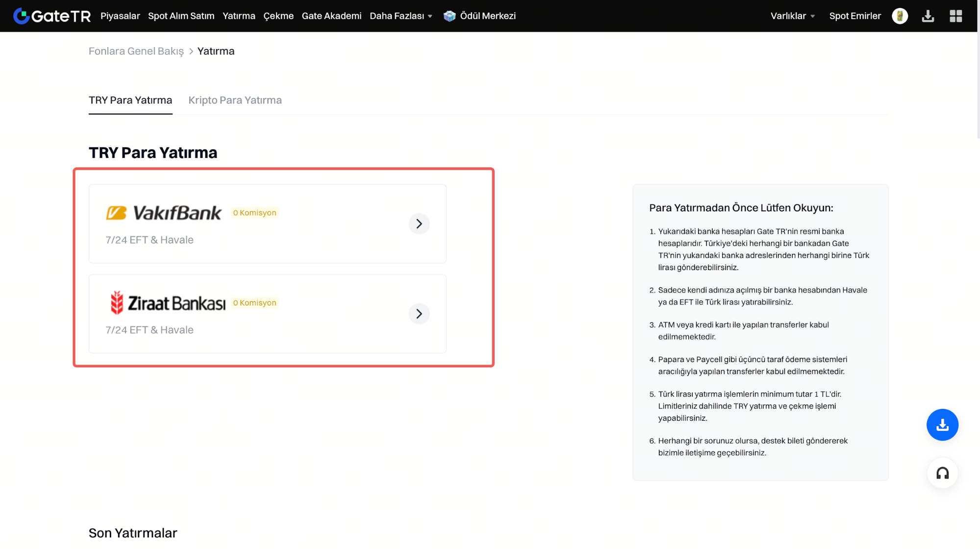
Task: Click the blue floating download button
Action: (942, 425)
